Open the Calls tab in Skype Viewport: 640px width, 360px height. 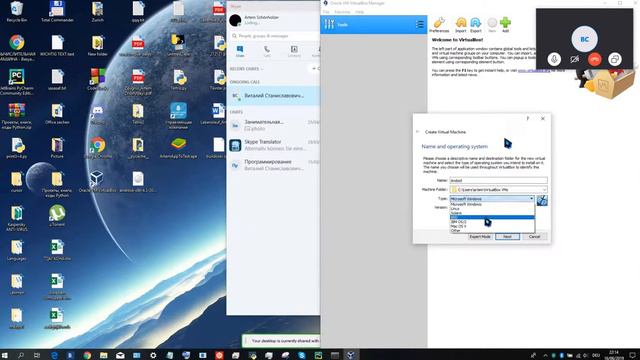point(267,51)
